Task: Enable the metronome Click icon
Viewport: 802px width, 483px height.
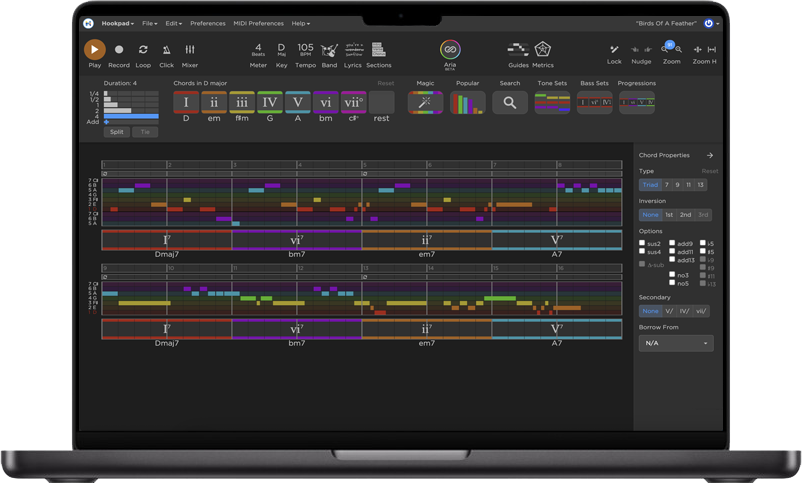Action: tap(166, 50)
